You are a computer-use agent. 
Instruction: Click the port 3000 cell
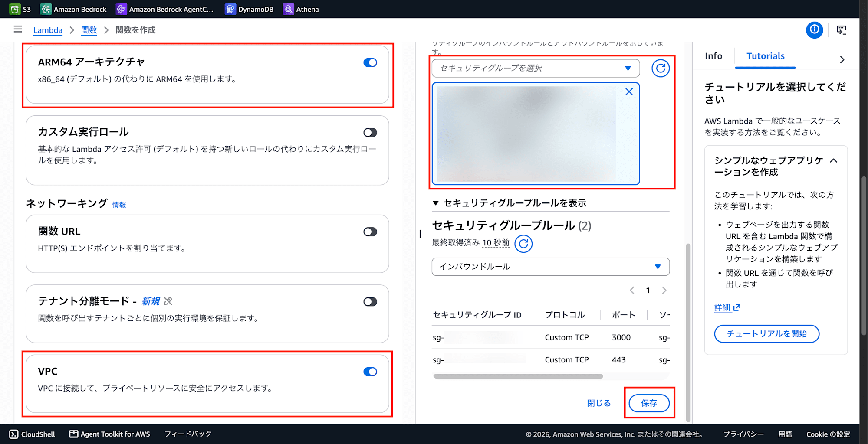pos(621,337)
